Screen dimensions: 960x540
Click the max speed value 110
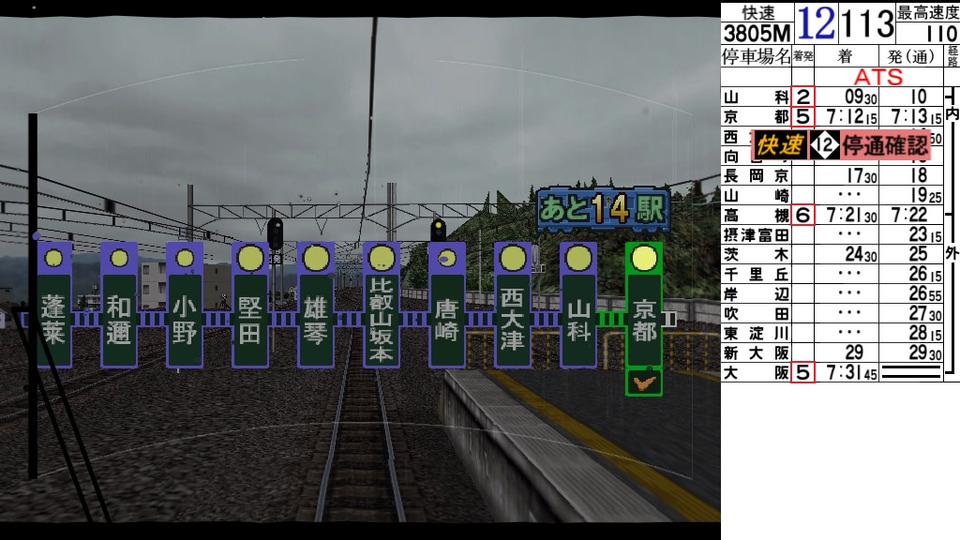[x=940, y=33]
